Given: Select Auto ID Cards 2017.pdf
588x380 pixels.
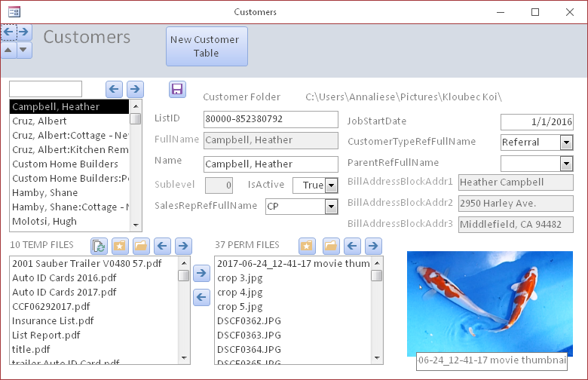Looking at the screenshot, I should coord(94,293).
